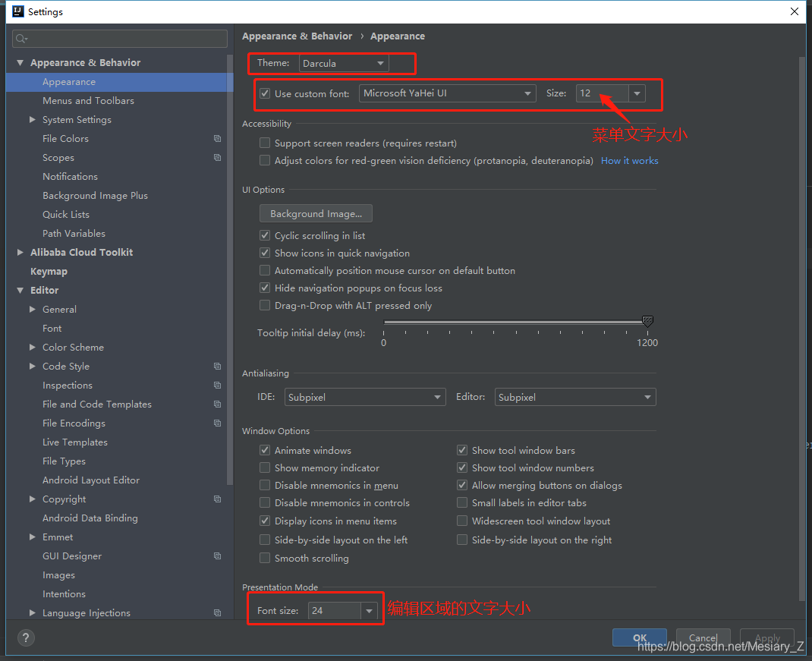Viewport: 812px width, 661px height.
Task: Click Appearance & Behavior breadcrumb
Action: [x=297, y=36]
